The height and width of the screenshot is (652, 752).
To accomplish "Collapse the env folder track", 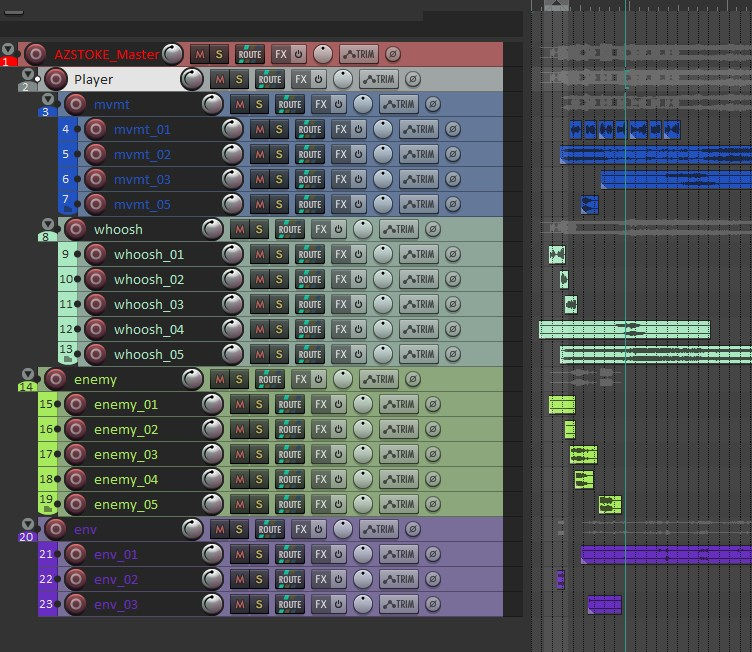I will (28, 523).
